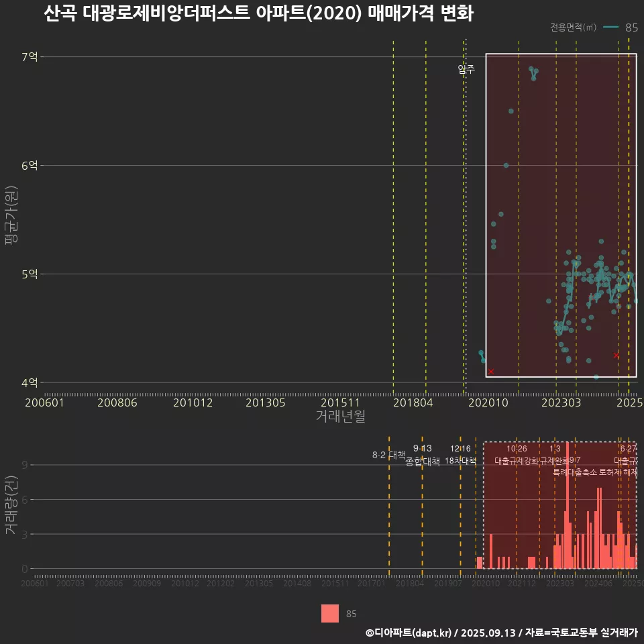Click the 6억 y-axis label
The width and height of the screenshot is (644, 644).
point(30,166)
